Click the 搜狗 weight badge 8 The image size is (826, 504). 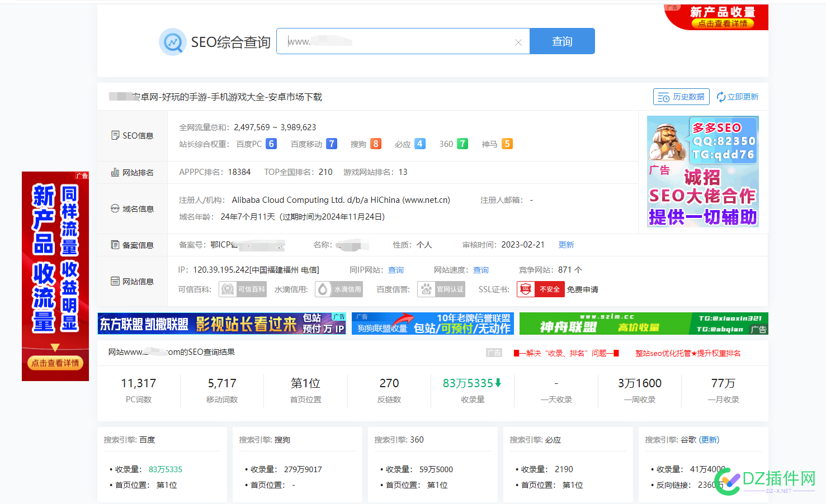pos(376,144)
